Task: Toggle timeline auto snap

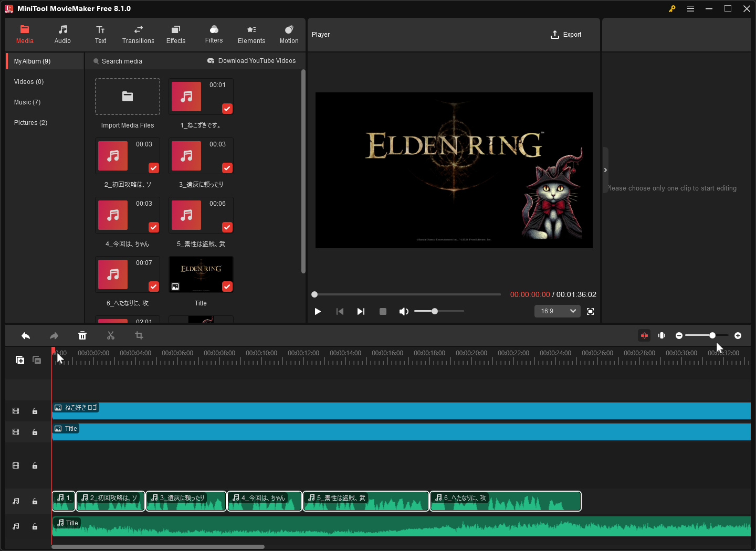Action: tap(644, 336)
